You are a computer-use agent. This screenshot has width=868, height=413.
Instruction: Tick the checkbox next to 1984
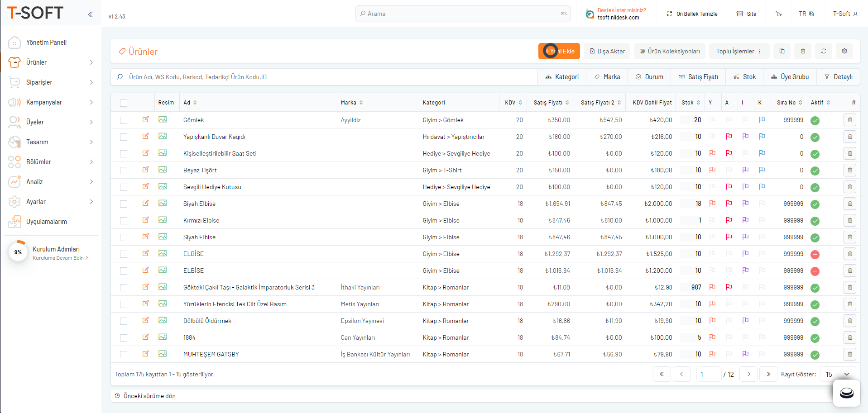pos(124,338)
